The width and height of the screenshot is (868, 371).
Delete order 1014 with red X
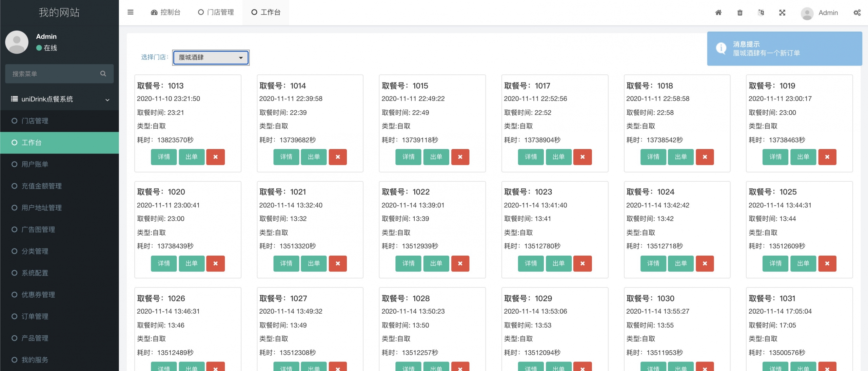pos(338,157)
